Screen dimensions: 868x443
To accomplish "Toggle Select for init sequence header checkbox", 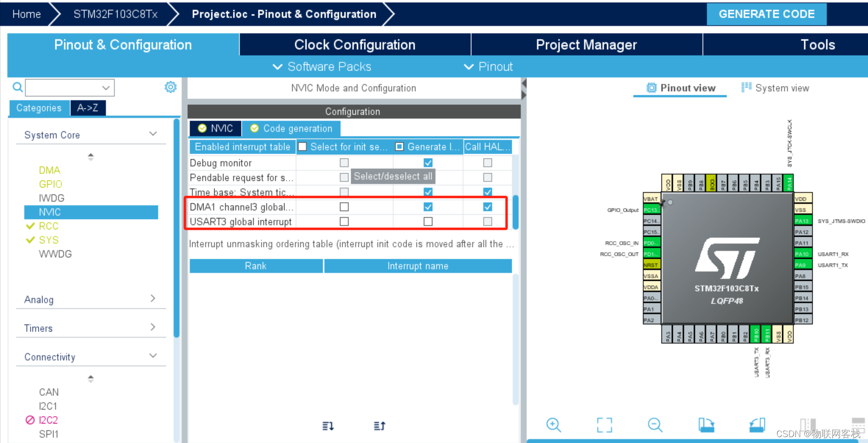I will [x=303, y=147].
